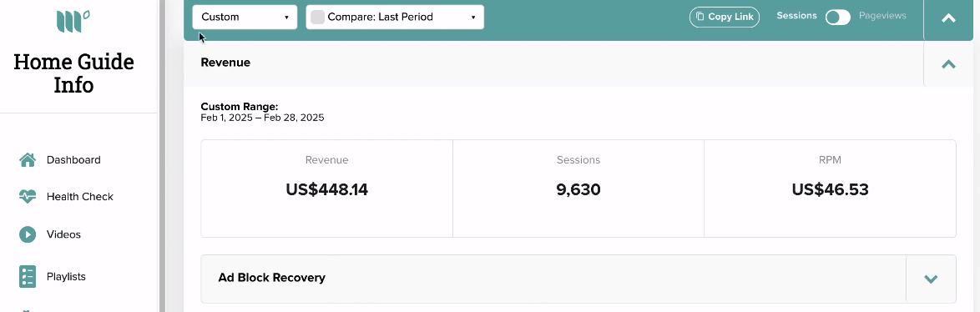This screenshot has width=980, height=312.
Task: Click the Compare color swatch box
Action: [317, 17]
